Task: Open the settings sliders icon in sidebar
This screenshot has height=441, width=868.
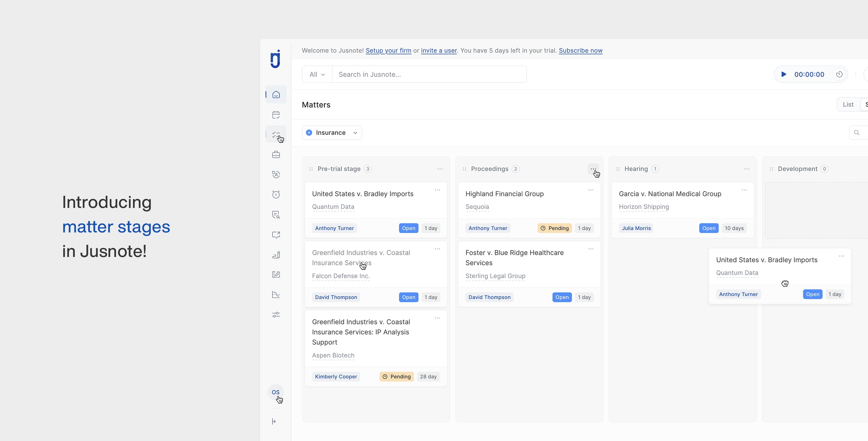Action: pyautogui.click(x=276, y=314)
